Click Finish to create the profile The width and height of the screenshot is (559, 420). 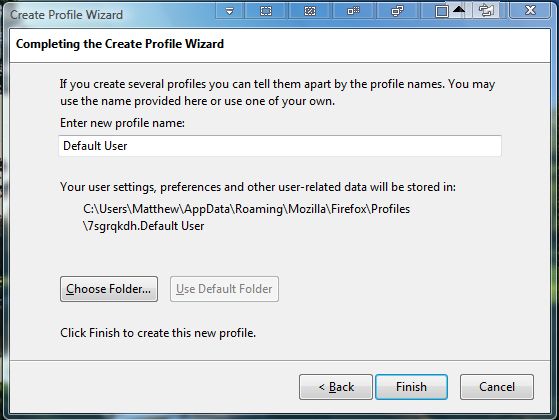pos(411,387)
